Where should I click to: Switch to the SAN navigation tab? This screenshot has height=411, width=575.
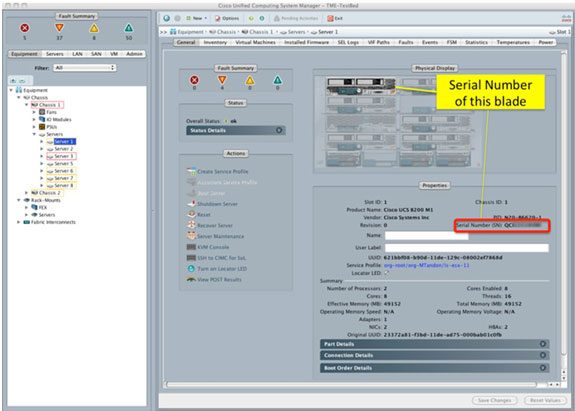[96, 54]
